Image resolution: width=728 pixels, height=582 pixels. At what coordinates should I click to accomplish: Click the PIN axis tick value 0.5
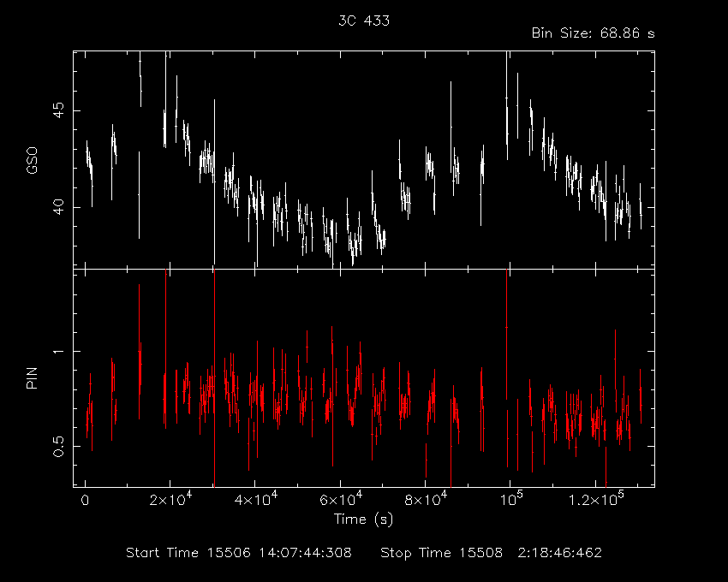(58, 446)
